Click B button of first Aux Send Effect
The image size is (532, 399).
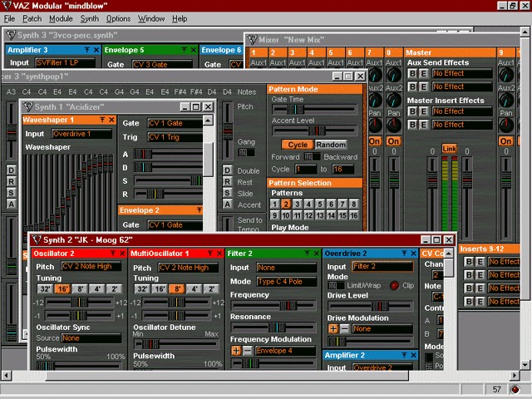(x=412, y=73)
